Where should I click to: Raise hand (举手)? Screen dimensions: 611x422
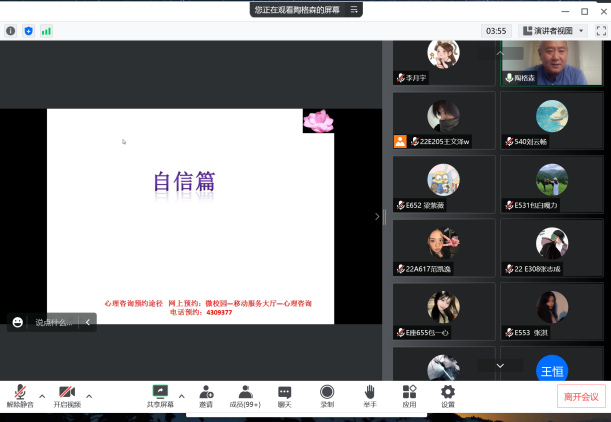[x=369, y=394]
